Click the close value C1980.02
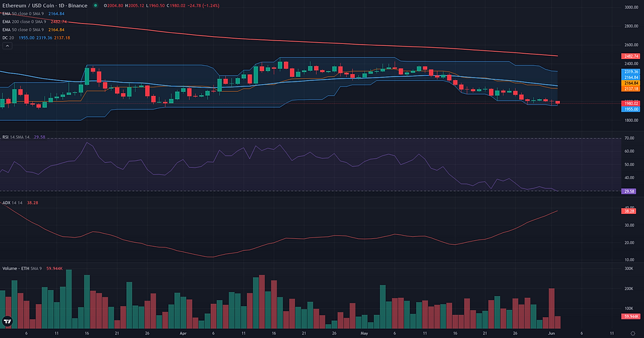 coord(176,6)
